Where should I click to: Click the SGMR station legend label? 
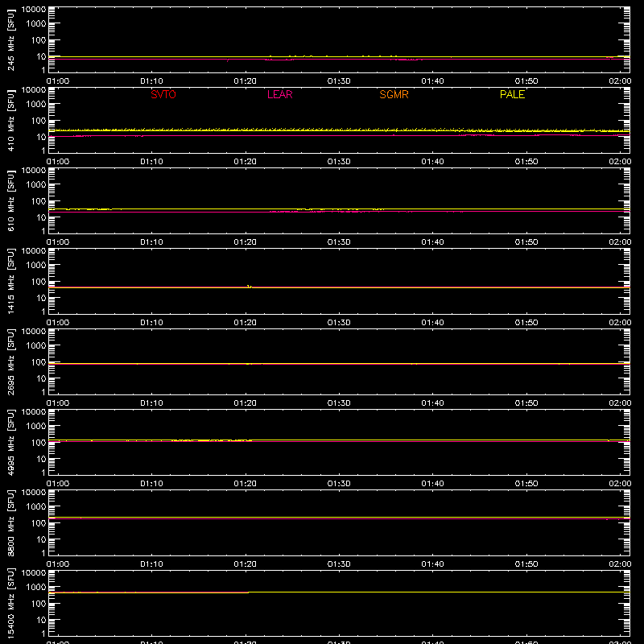(394, 94)
